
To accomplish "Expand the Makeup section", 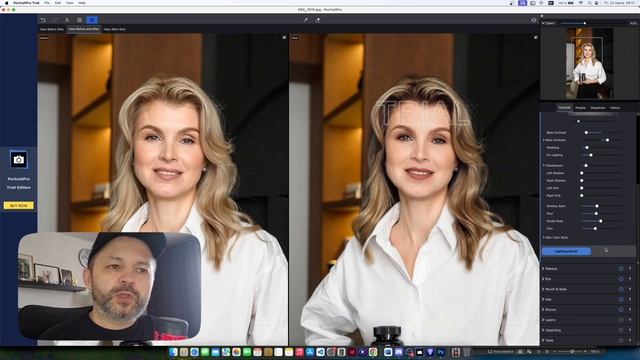I will point(543,269).
